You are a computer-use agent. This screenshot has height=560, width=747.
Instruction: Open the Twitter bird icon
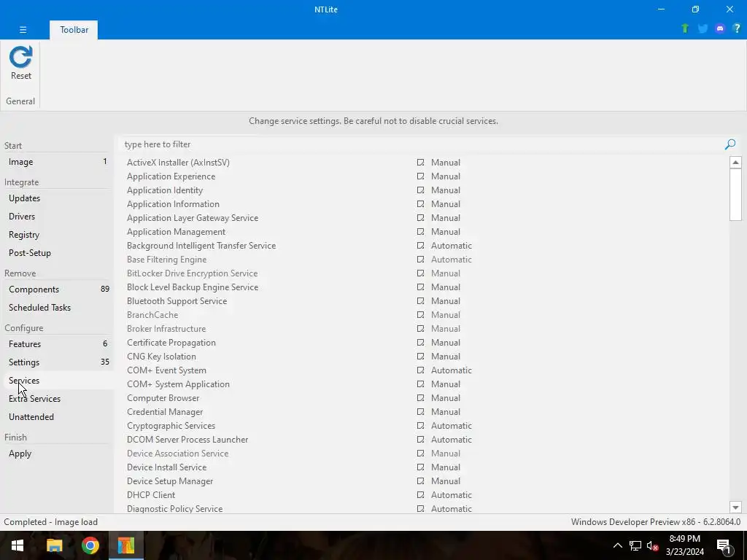coord(703,28)
